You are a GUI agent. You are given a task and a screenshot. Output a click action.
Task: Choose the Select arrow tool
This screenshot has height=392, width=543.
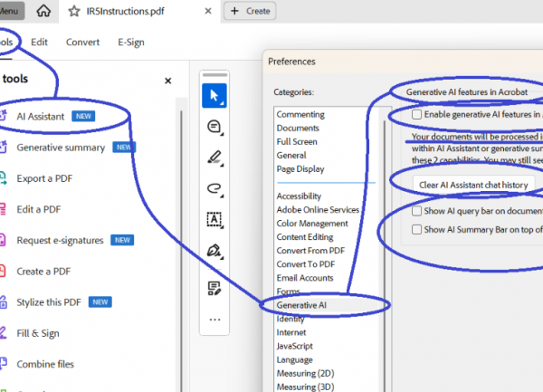(214, 96)
